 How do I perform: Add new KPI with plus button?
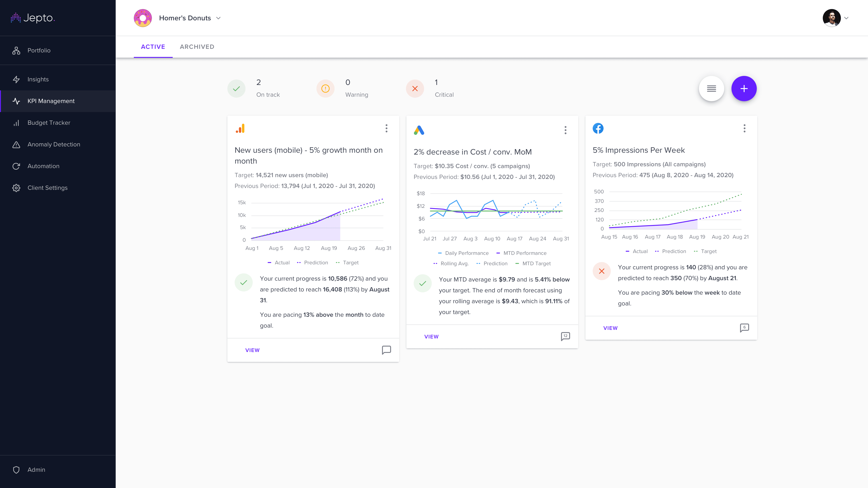coord(744,89)
